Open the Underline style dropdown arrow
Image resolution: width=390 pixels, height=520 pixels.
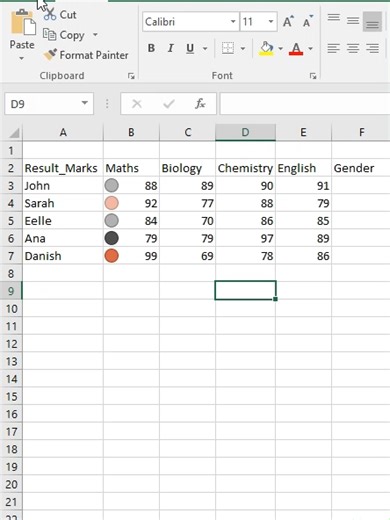click(x=205, y=49)
